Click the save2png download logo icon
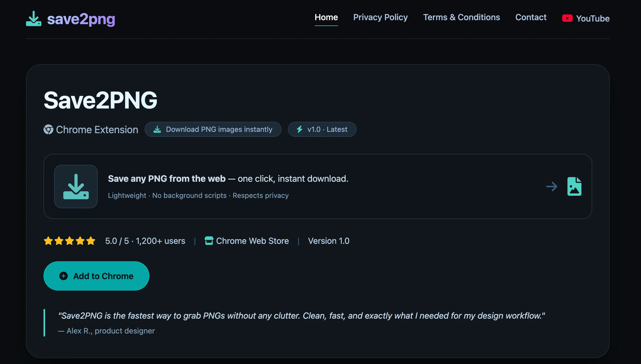 34,19
